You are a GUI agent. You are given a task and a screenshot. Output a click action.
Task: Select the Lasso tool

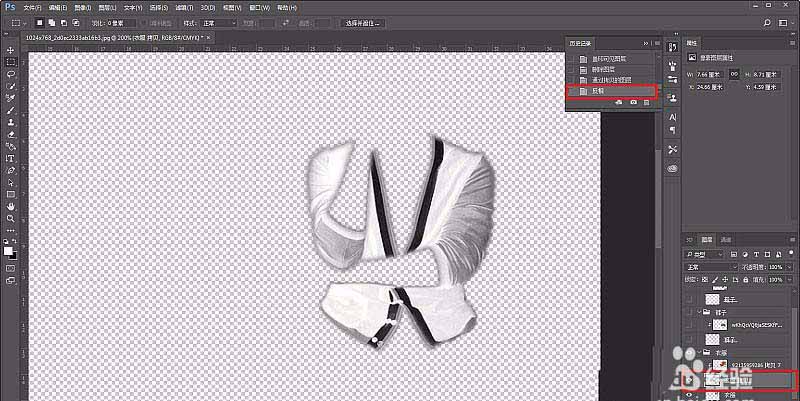pyautogui.click(x=10, y=74)
